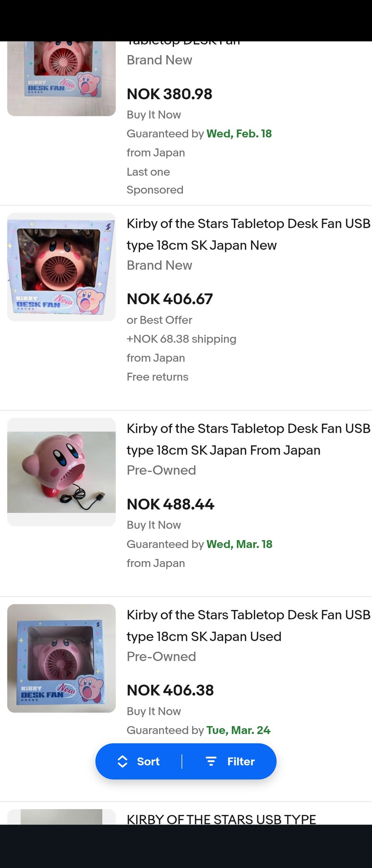Tap the 'or Best Offer' text
This screenshot has width=372, height=868.
click(x=159, y=320)
